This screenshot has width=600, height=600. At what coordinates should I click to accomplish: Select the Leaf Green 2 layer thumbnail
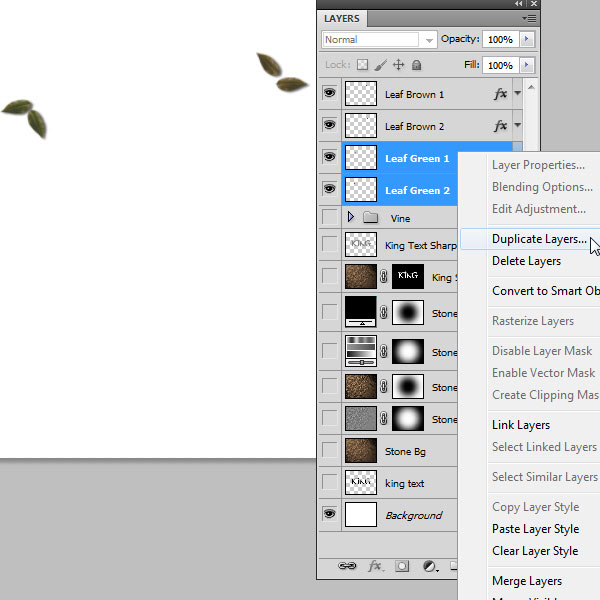click(361, 189)
